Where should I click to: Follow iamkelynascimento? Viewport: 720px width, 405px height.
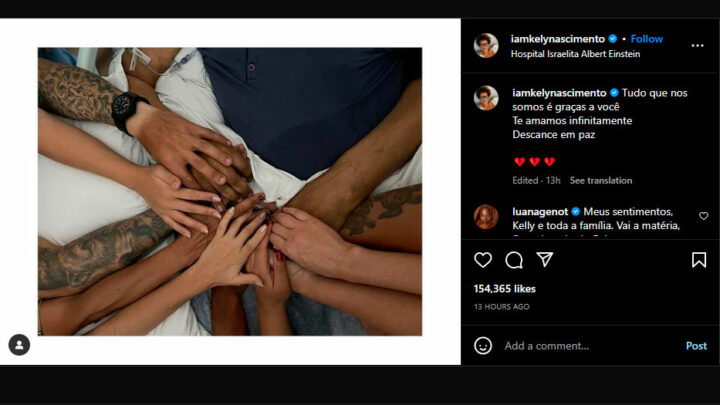pos(647,39)
